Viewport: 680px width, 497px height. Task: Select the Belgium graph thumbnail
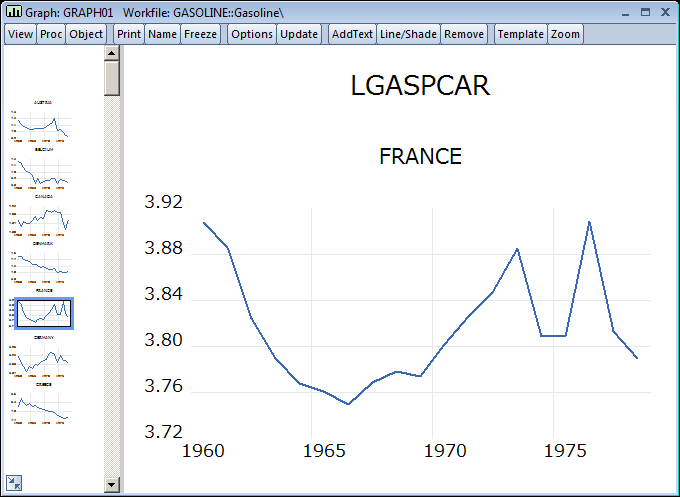coord(42,169)
